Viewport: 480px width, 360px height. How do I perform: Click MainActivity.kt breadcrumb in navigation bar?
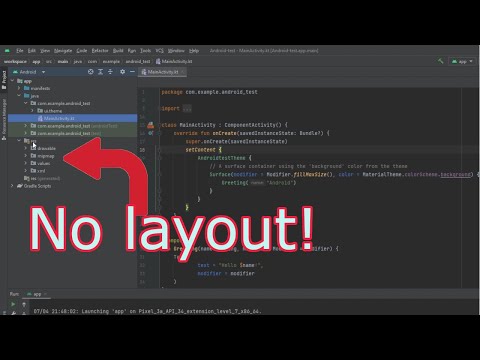tap(174, 61)
